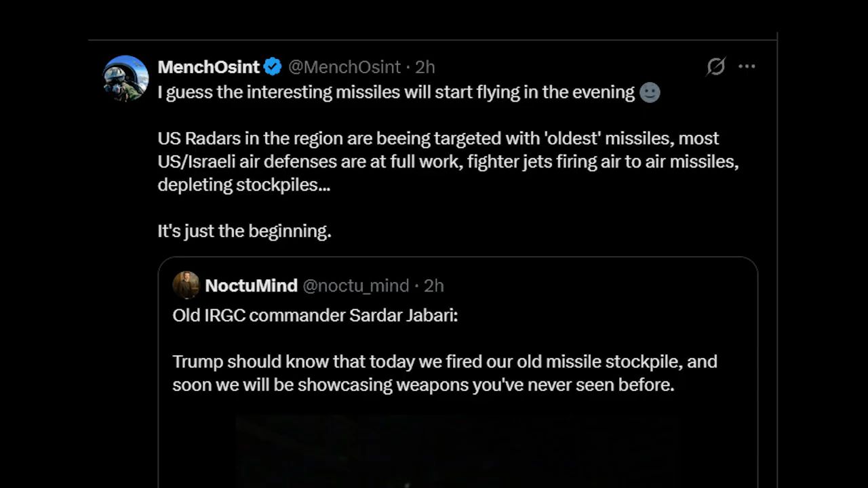Viewport: 868px width, 488px height.
Task: Click "Trump should know that today" quoted text
Action: click(444, 362)
